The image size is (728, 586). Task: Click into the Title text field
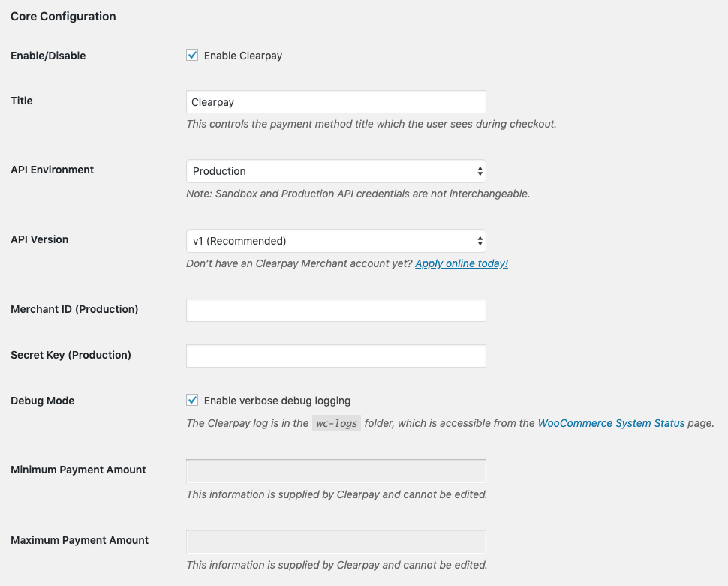click(335, 102)
